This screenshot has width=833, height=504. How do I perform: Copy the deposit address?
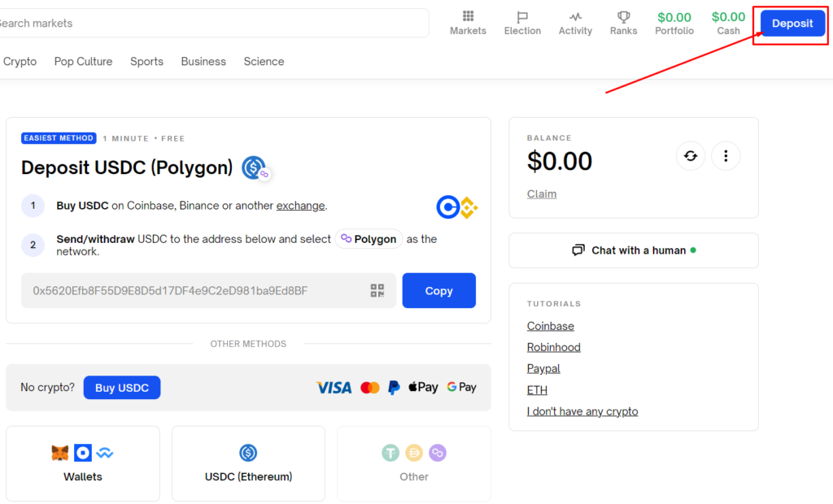point(438,291)
